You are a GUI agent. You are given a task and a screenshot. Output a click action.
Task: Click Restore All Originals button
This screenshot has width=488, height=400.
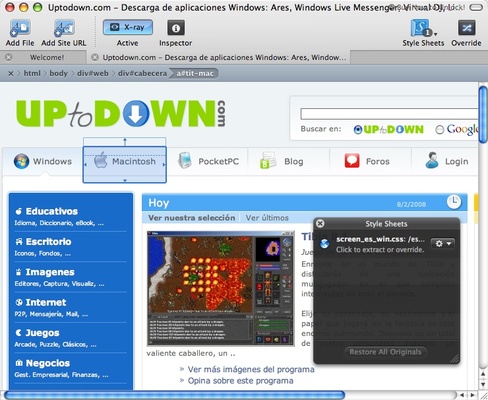[x=385, y=352]
